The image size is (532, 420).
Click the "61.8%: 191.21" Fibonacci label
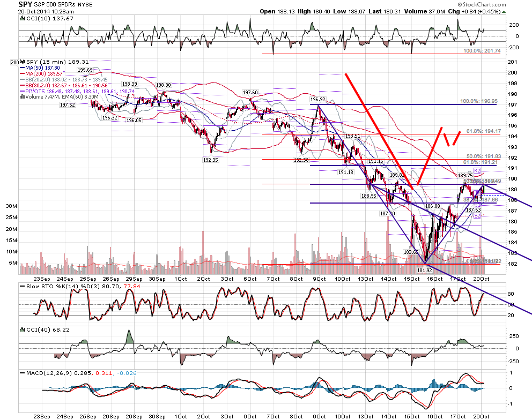click(480, 162)
